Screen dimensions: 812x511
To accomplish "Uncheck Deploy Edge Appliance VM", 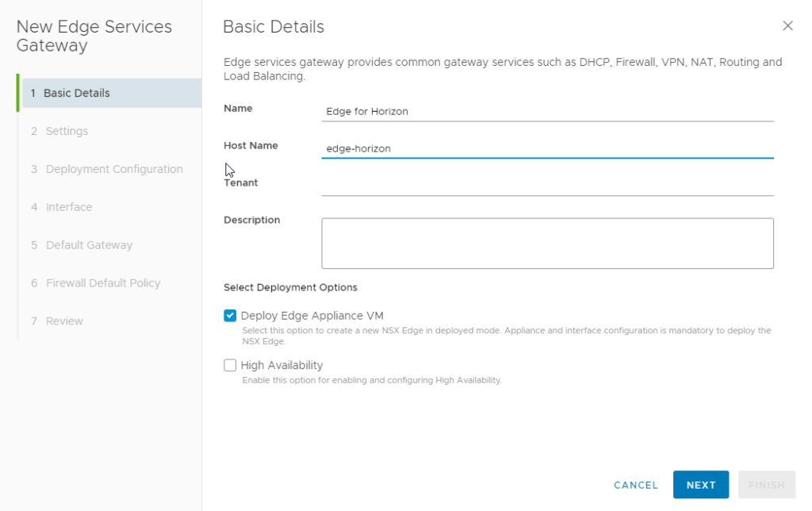I will 230,316.
